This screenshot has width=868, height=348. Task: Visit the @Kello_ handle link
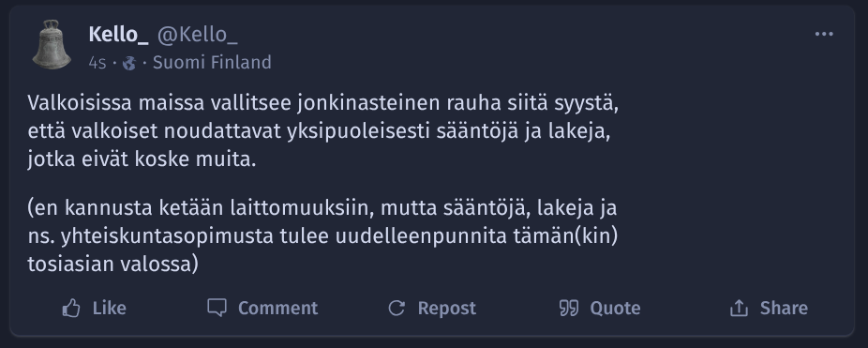coord(198,35)
